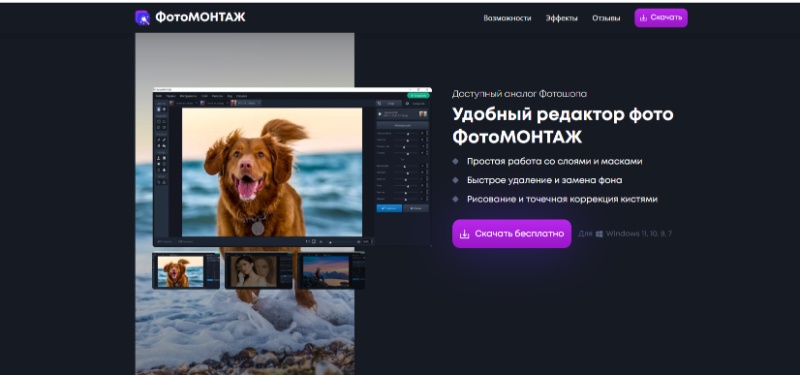Go to the Эффекты section
800x375 pixels.
[x=561, y=18]
